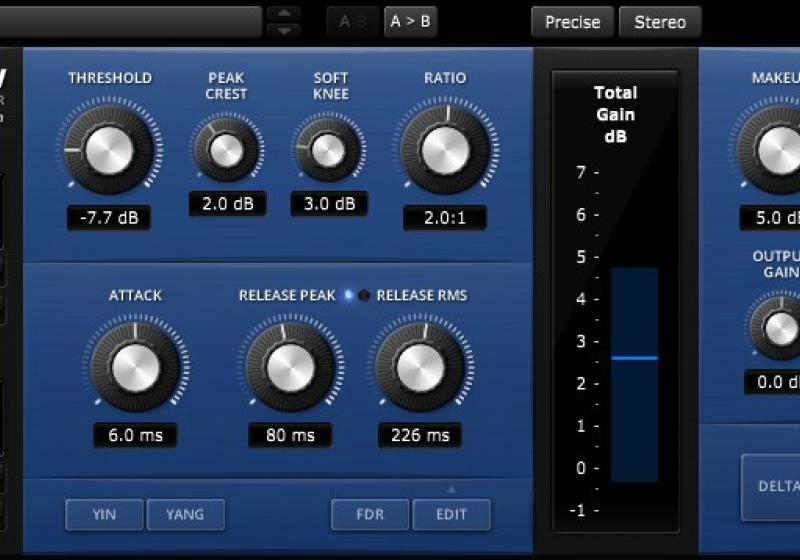The width and height of the screenshot is (800, 560).
Task: Click the Threshold knob
Action: coord(108,150)
